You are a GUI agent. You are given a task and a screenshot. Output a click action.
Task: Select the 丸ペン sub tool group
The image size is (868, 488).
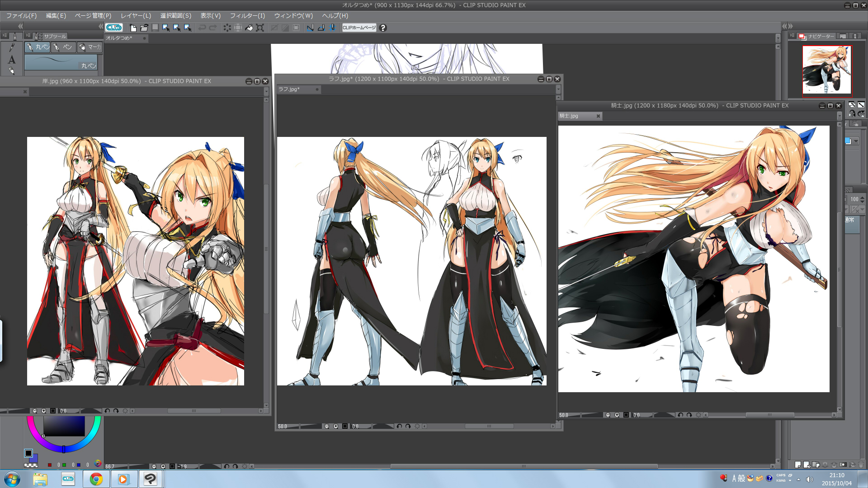click(38, 47)
